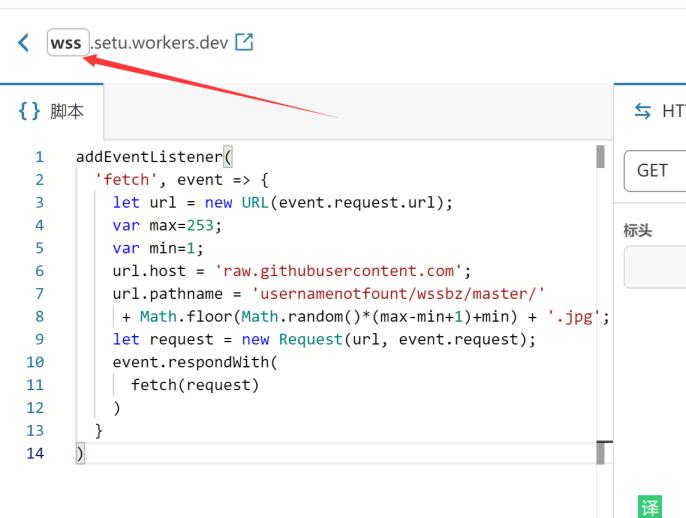686x518 pixels.
Task: Click 'addEventListener' on line 1
Action: pyautogui.click(x=149, y=157)
